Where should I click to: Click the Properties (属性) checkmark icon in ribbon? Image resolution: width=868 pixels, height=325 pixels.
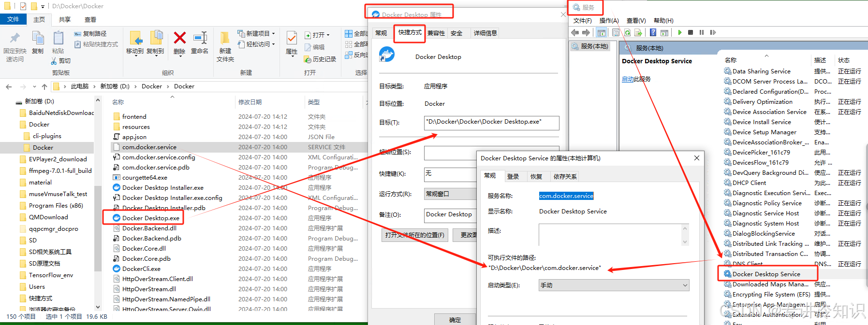tap(292, 38)
